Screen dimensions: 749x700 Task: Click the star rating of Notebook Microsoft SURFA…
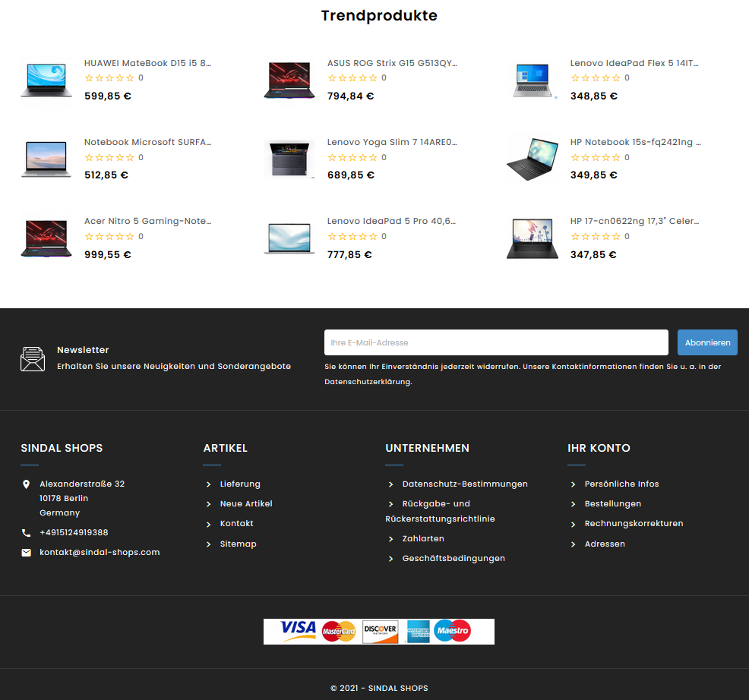tap(109, 158)
